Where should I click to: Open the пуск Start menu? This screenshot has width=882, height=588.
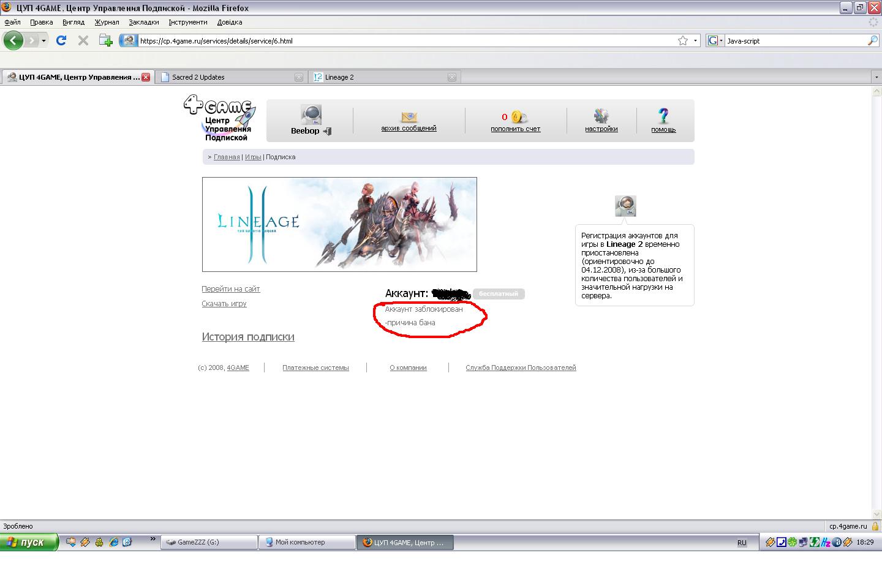pos(29,543)
